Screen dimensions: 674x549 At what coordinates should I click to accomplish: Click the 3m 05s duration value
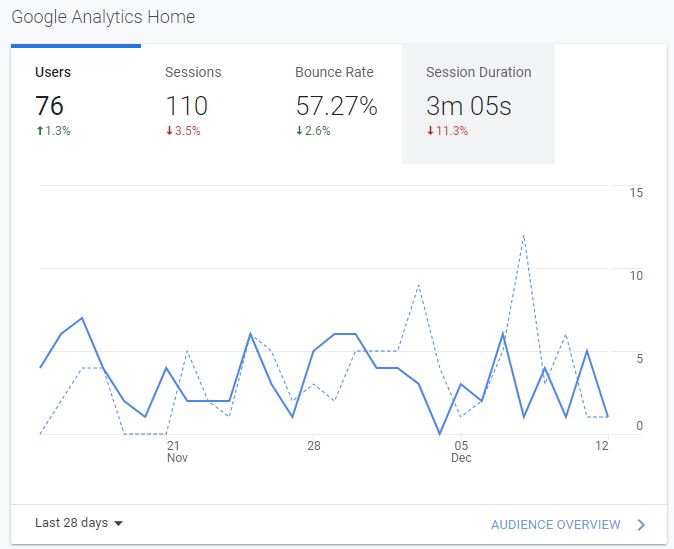click(x=469, y=106)
